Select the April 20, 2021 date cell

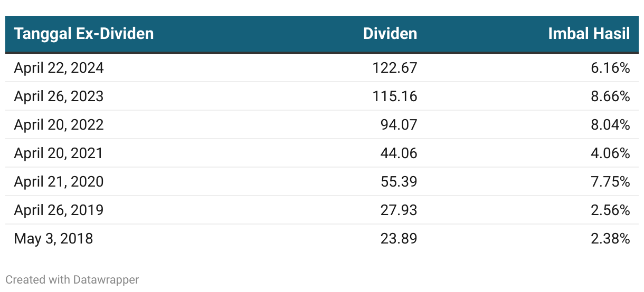tap(59, 153)
